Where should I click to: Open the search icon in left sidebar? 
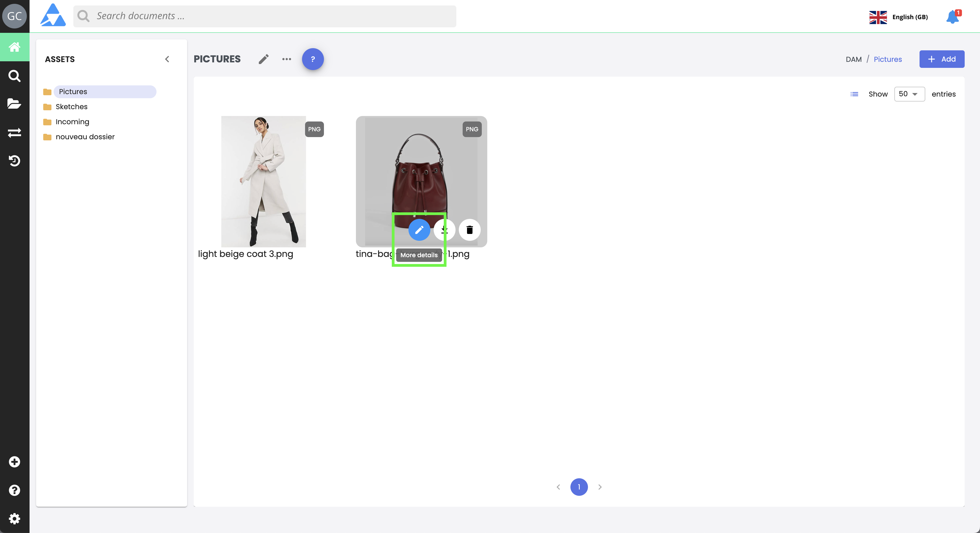15,76
